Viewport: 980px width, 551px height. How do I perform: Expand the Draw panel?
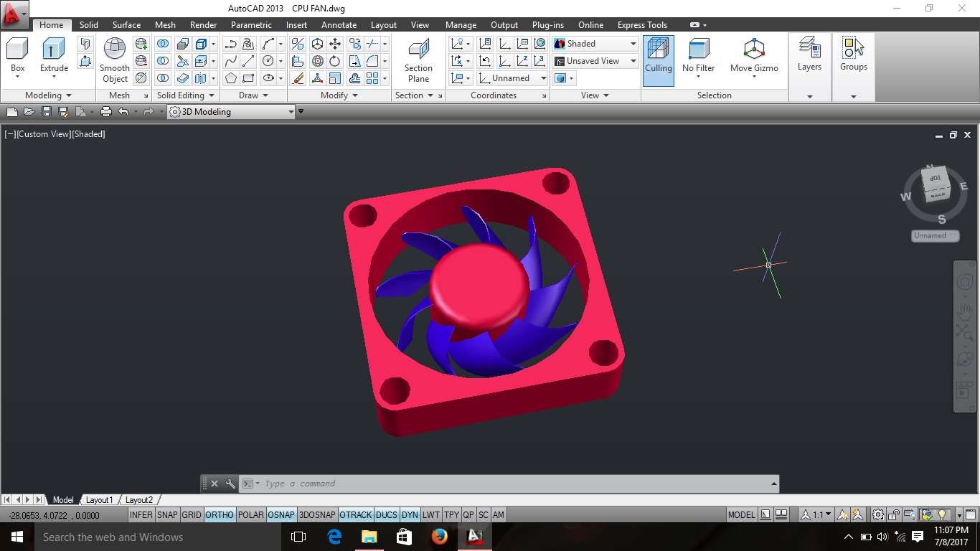[254, 95]
